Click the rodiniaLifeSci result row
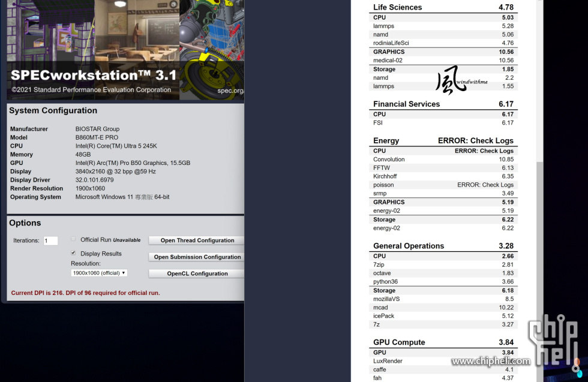Screen dimensions: 588x382 (443, 43)
